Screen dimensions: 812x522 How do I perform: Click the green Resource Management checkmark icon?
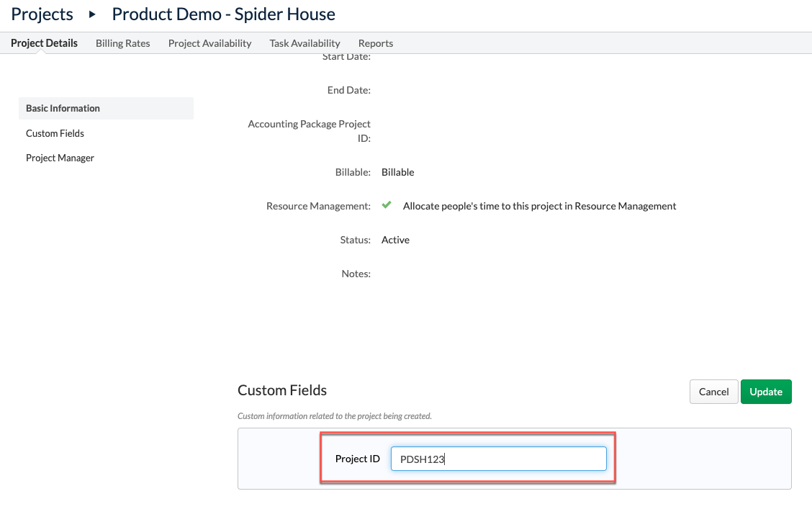(x=387, y=205)
